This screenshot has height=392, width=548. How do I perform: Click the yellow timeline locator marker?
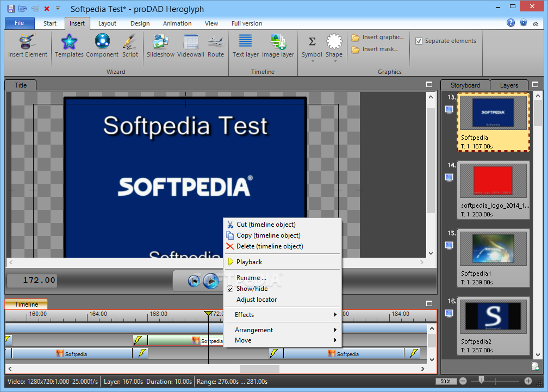[208, 313]
